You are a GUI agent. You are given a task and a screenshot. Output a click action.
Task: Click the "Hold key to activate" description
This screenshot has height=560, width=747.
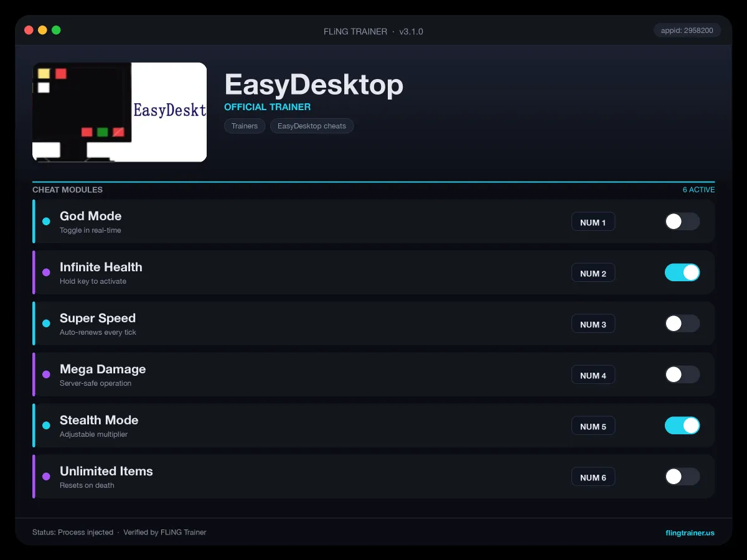tap(93, 281)
